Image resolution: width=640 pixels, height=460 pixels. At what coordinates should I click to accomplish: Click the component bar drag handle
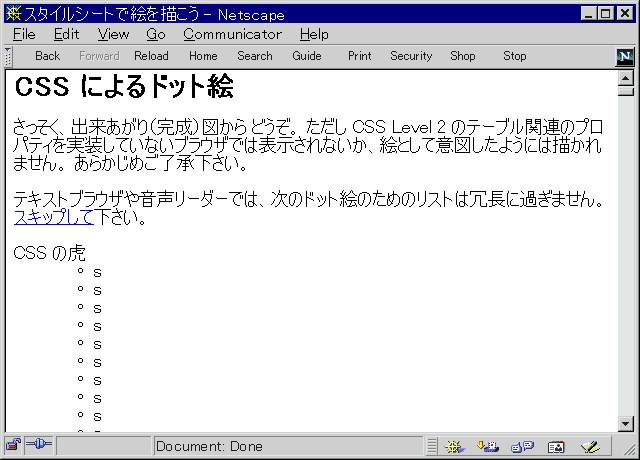(x=432, y=446)
